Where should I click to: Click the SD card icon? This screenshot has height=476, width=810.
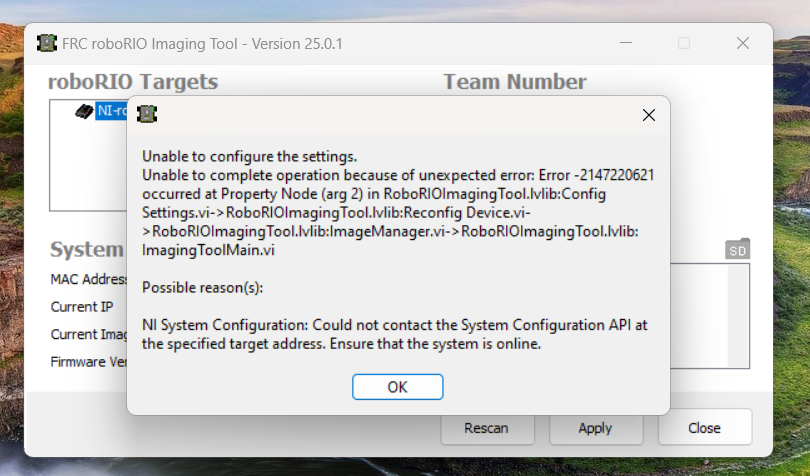pos(737,250)
